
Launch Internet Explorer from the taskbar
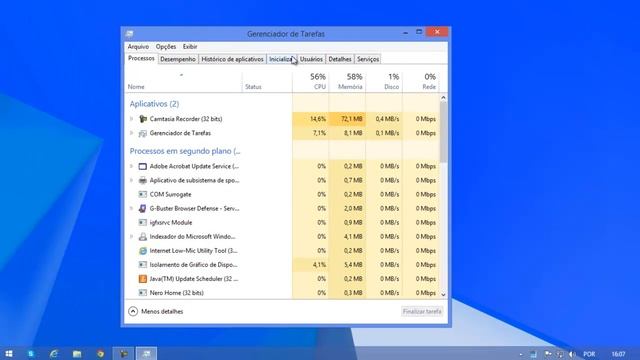53,353
